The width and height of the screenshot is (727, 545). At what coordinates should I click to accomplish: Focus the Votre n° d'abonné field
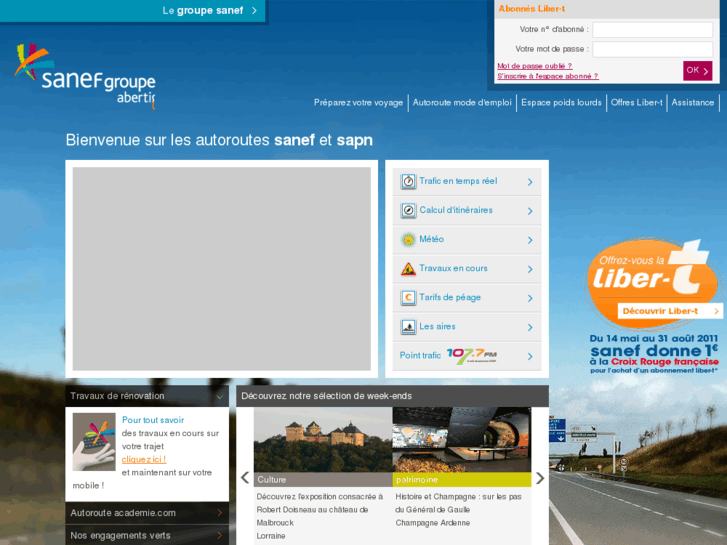coord(652,30)
